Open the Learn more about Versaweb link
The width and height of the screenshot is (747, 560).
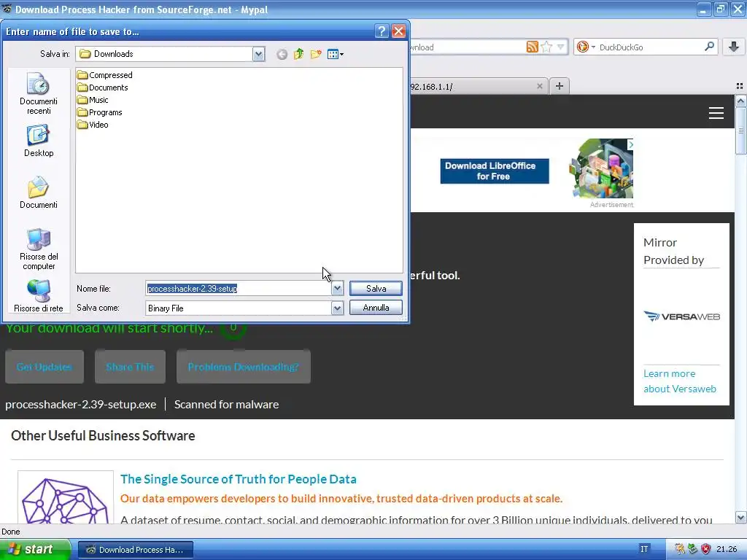[679, 381]
